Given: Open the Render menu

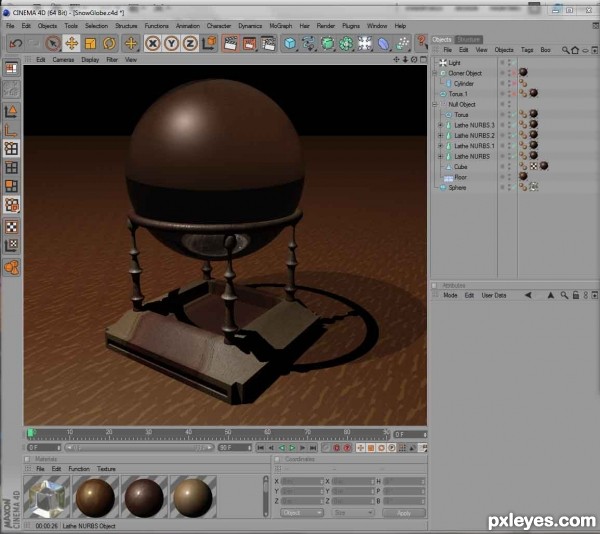Looking at the screenshot, I should 326,26.
